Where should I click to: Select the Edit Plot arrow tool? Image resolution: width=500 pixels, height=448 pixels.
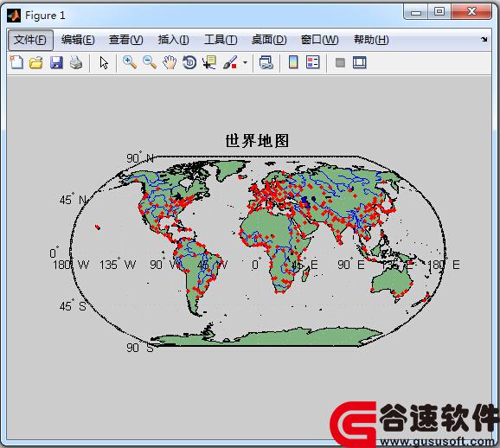tap(104, 62)
